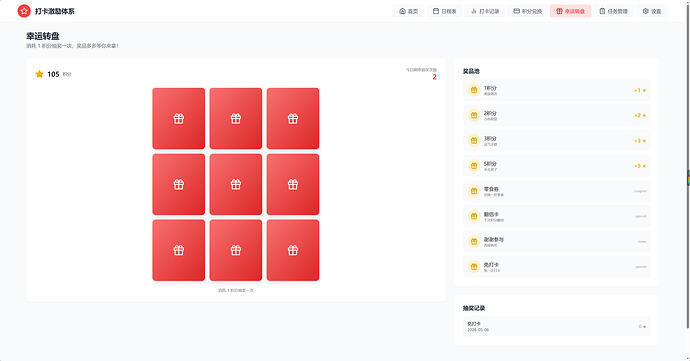Select the 谢谢参与 prize name
The width and height of the screenshot is (690, 361).
point(494,239)
